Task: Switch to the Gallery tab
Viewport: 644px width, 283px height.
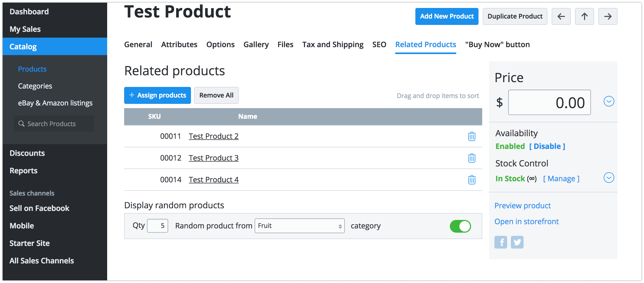Action: (x=256, y=45)
